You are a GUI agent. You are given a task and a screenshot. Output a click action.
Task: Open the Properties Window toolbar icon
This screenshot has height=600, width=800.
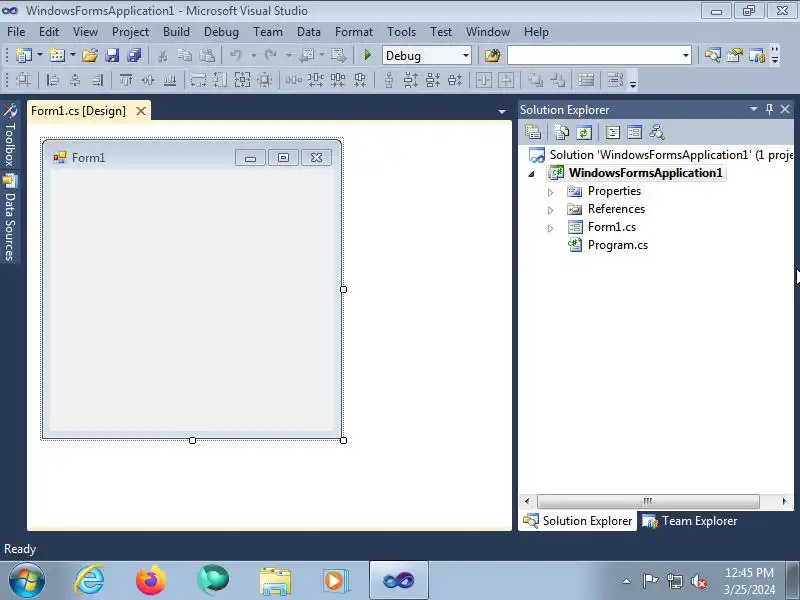[x=735, y=55]
